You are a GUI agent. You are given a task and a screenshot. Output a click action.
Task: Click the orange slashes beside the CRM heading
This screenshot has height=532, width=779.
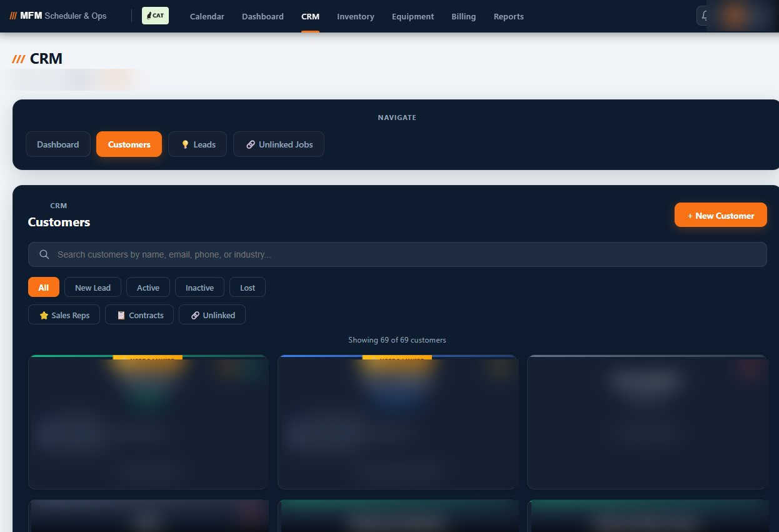(17, 58)
